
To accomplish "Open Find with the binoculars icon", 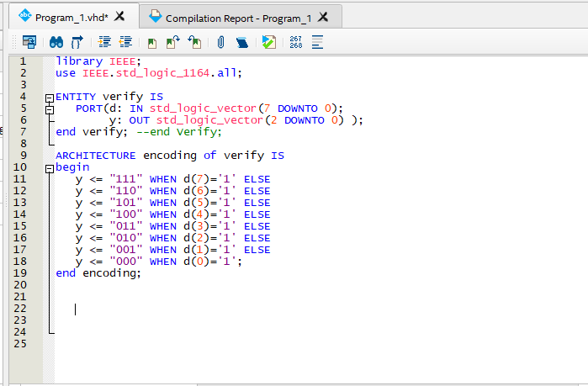I will click(56, 42).
